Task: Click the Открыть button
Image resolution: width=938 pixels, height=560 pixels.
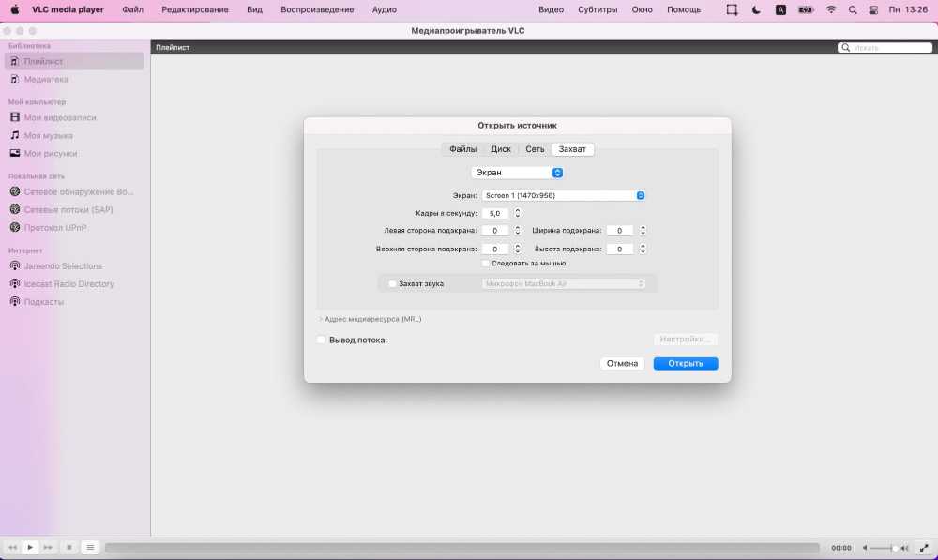Action: click(686, 363)
